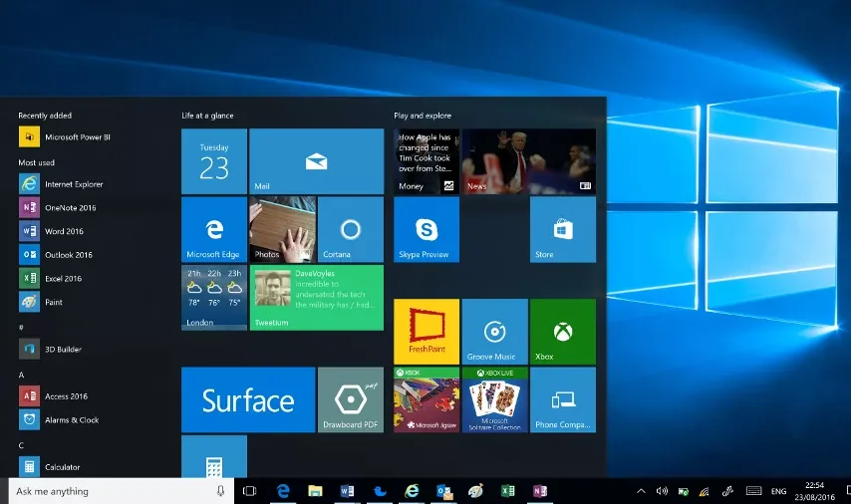Screen dimensions: 851x504
Task: Open Outlook from the taskbar
Action: point(444,491)
